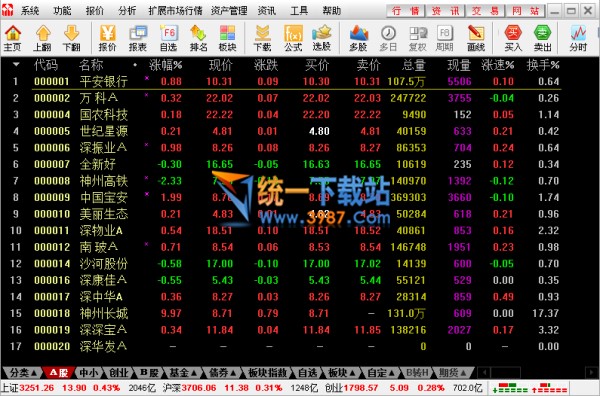Screen dimensions: 600x396
Task: Click the 买入 buy icon
Action: [513, 38]
